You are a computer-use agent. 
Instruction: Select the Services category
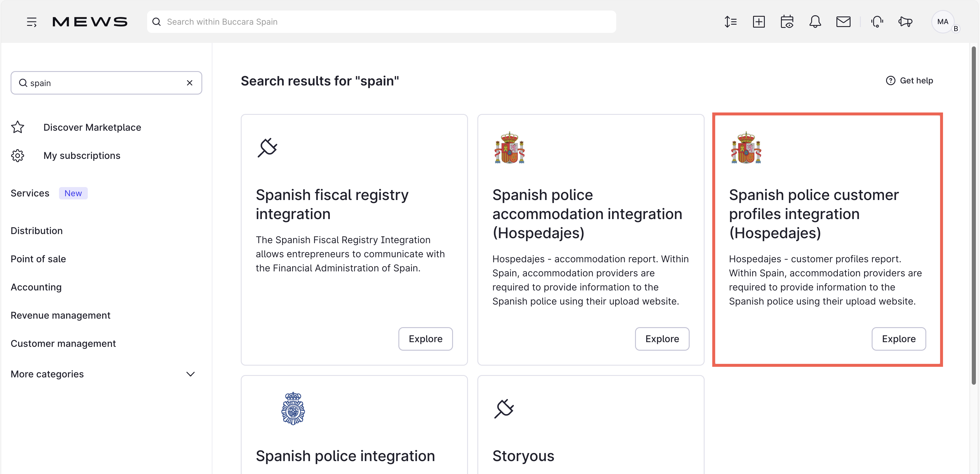tap(30, 193)
